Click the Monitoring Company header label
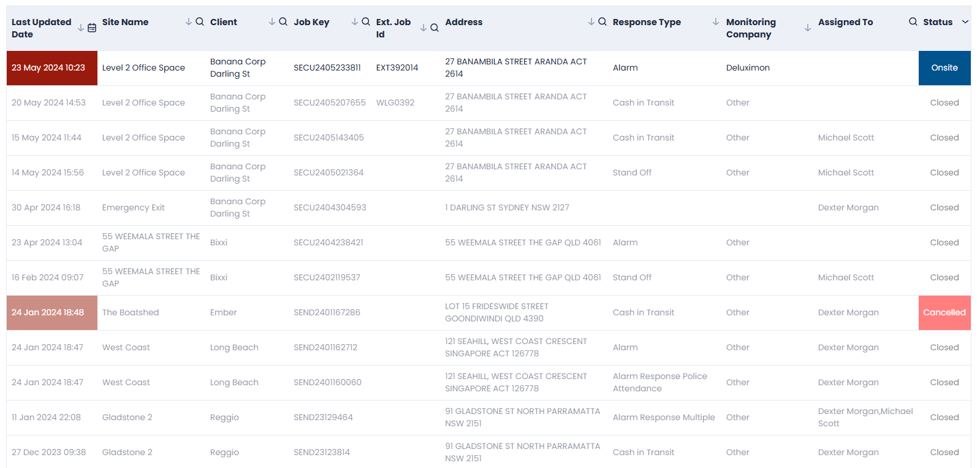 click(x=751, y=28)
